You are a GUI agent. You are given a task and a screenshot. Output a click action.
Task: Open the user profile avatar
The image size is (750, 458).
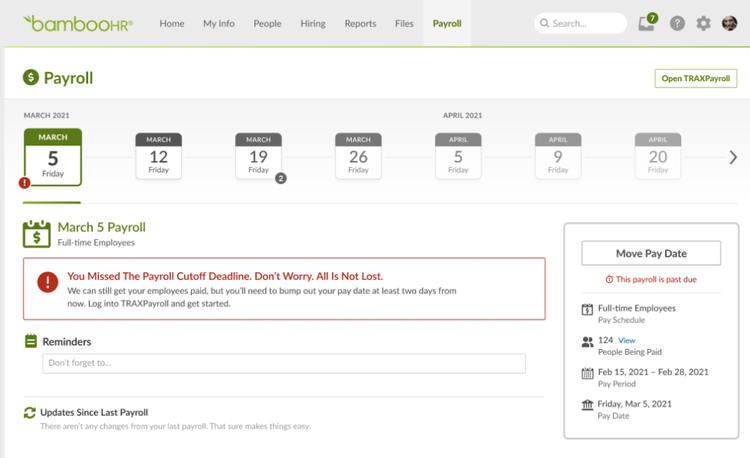click(x=729, y=23)
